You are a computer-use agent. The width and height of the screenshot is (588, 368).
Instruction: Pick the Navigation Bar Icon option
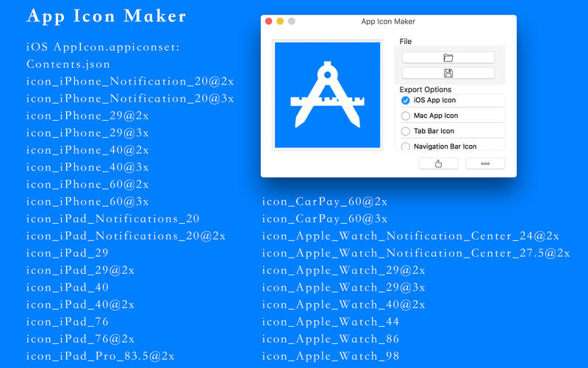406,146
